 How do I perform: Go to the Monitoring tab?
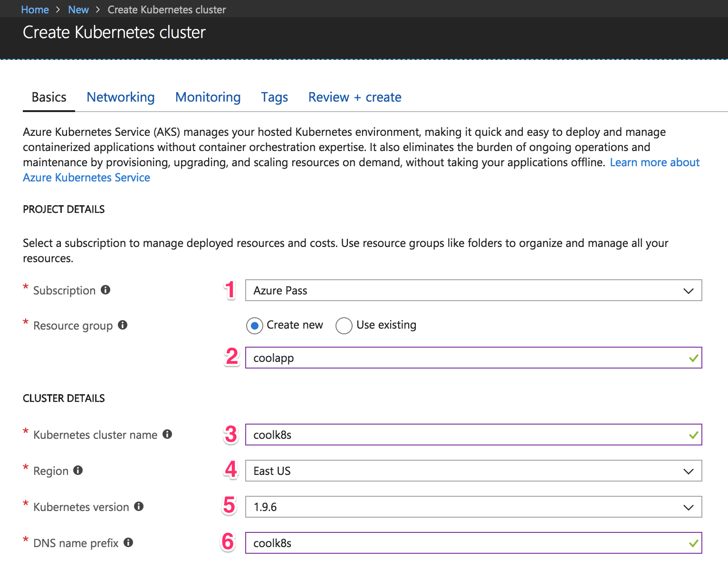pos(208,97)
